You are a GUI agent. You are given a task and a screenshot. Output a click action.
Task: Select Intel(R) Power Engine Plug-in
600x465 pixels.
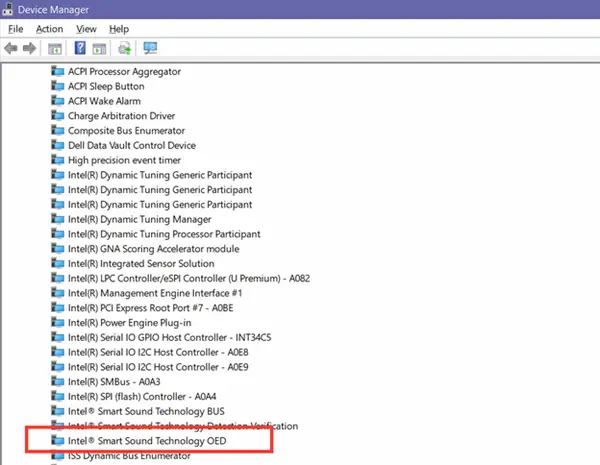[129, 323]
